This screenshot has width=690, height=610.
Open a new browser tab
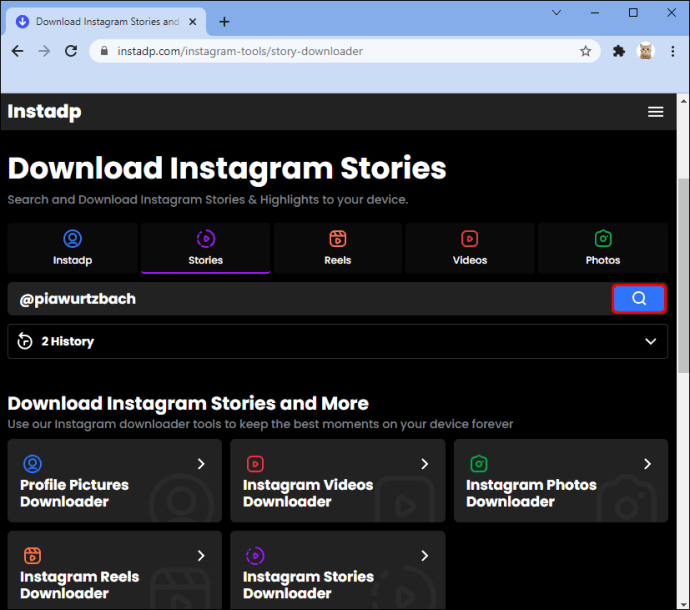click(224, 22)
